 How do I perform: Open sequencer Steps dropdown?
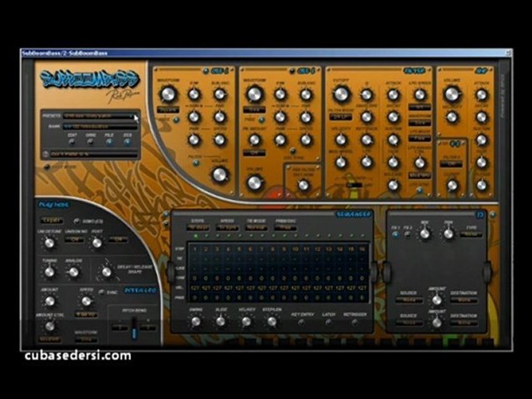tap(197, 228)
